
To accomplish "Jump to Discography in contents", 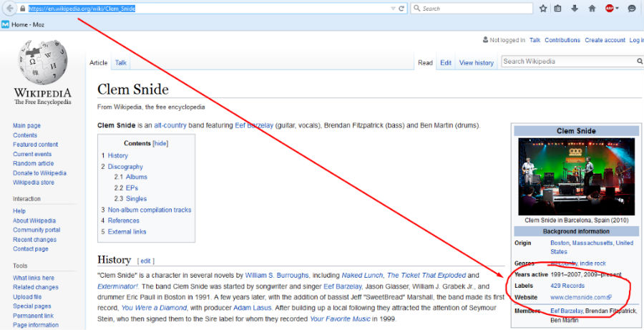I will pos(125,167).
